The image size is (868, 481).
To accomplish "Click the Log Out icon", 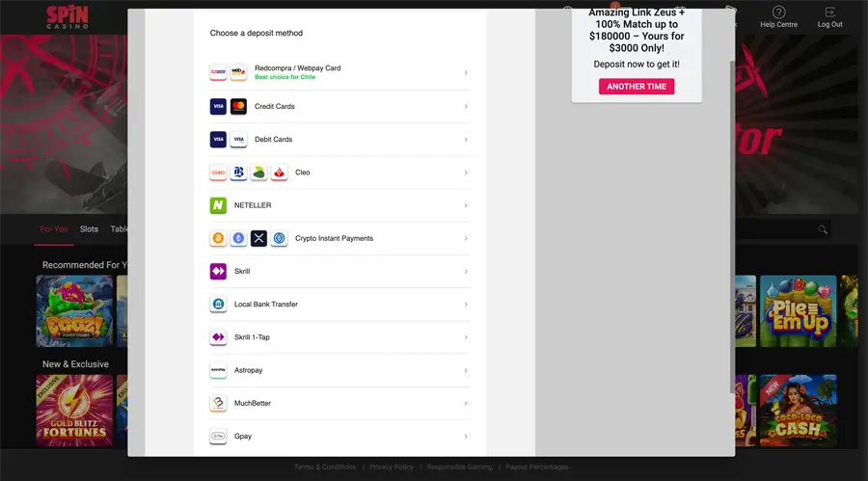I will click(829, 13).
